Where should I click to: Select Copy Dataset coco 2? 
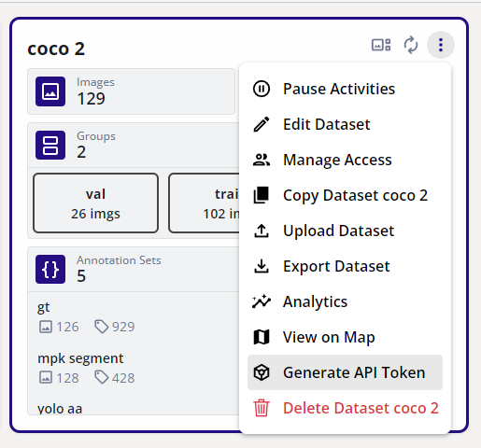345,195
